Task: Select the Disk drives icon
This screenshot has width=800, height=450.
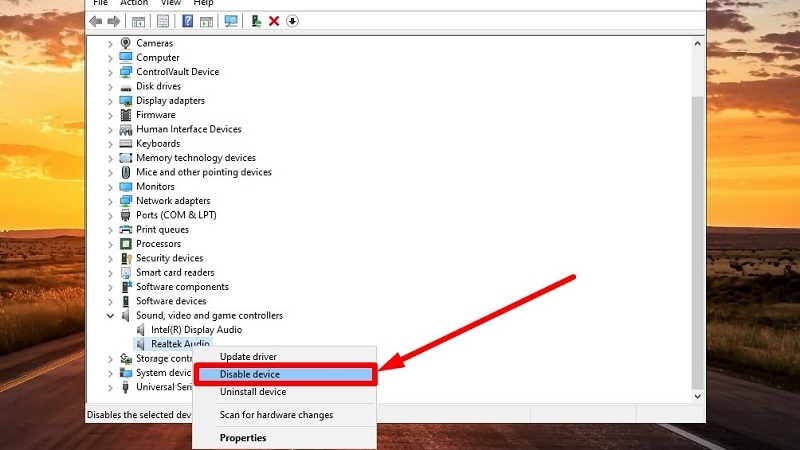Action: click(x=126, y=88)
